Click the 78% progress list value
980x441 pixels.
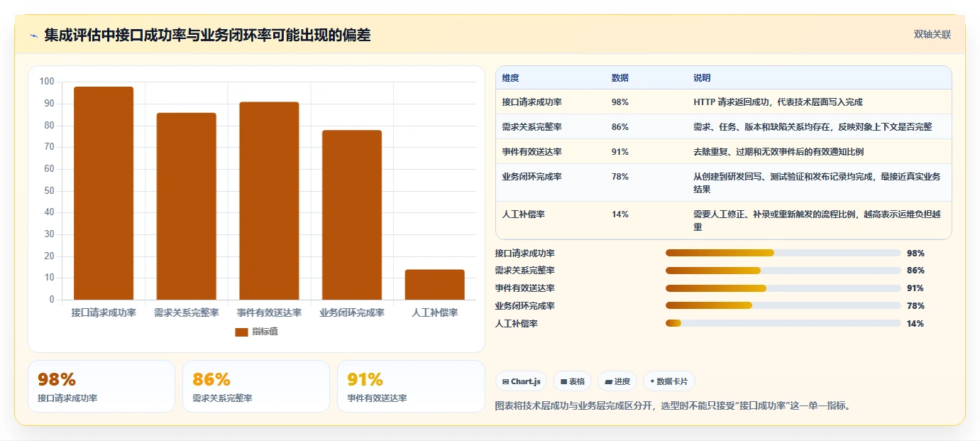[915, 306]
